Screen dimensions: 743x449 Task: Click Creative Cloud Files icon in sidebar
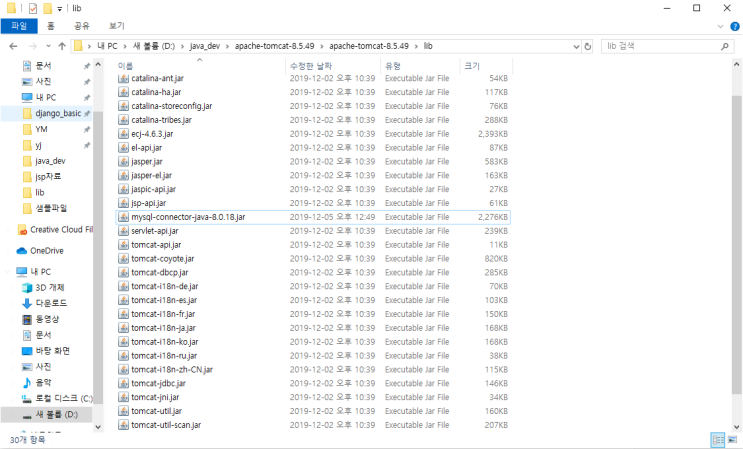tap(22, 230)
